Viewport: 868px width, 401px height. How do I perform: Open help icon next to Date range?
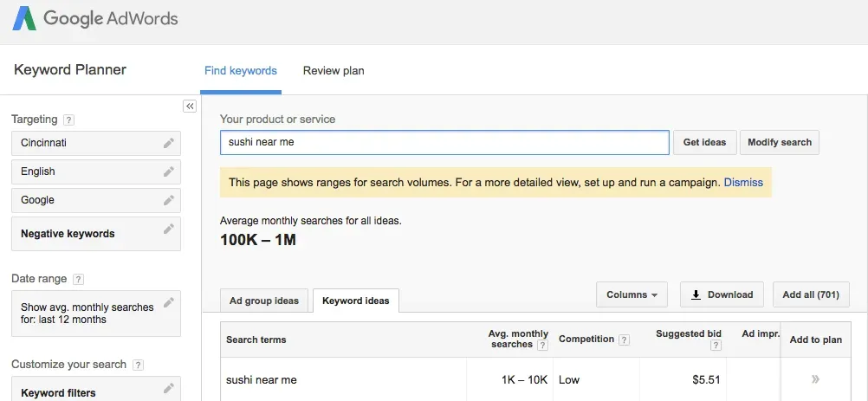pyautogui.click(x=79, y=280)
